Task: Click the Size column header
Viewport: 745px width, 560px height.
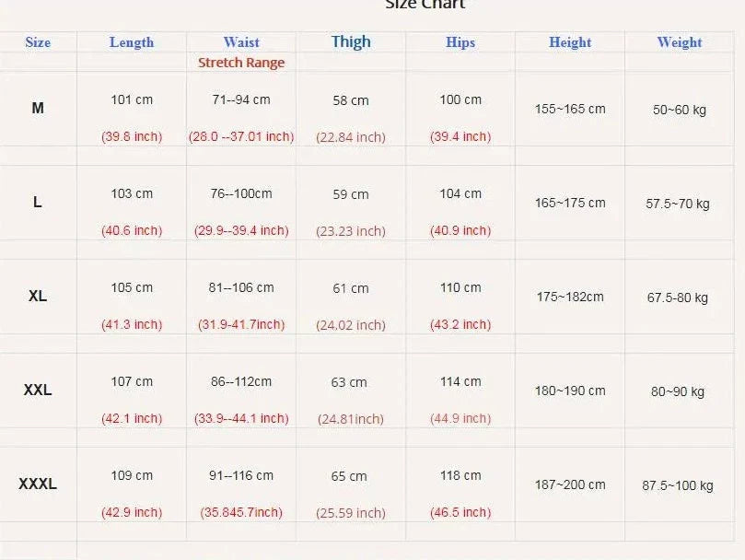Action: click(38, 42)
